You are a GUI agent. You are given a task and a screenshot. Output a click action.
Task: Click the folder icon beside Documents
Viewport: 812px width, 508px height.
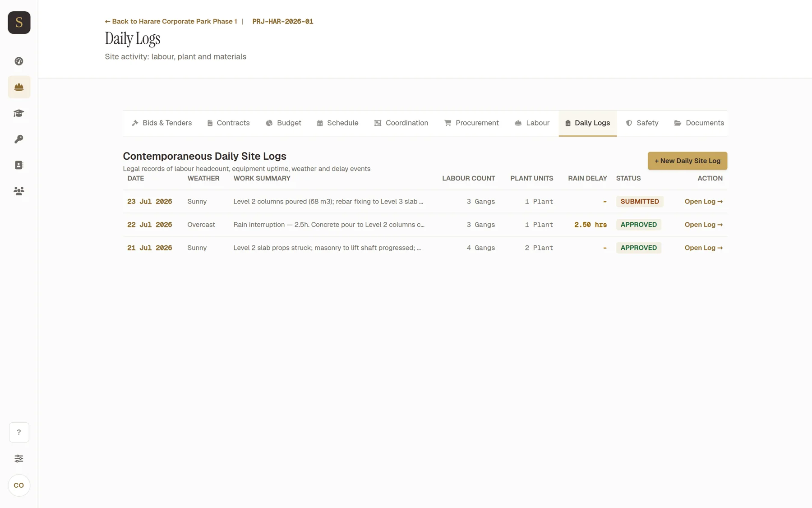point(678,123)
